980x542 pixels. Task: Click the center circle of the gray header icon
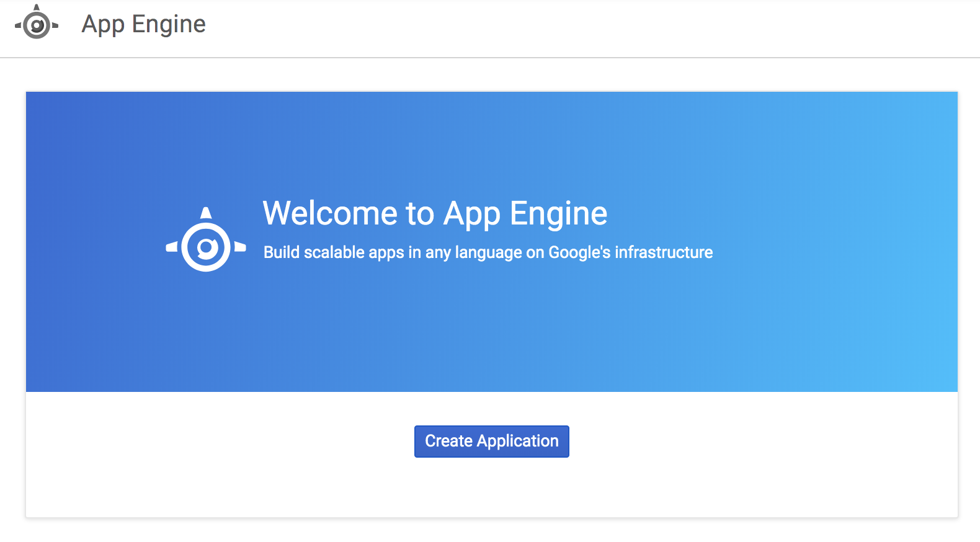point(37,26)
